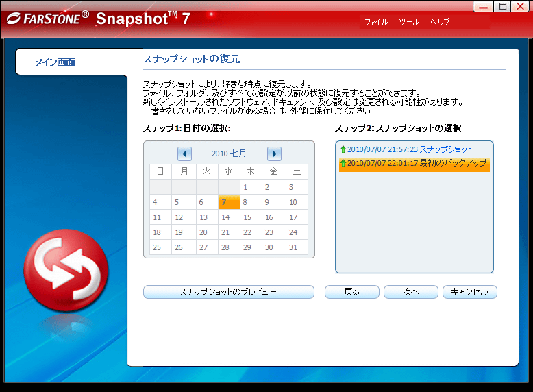
Task: Click the 戻る button
Action: click(352, 292)
